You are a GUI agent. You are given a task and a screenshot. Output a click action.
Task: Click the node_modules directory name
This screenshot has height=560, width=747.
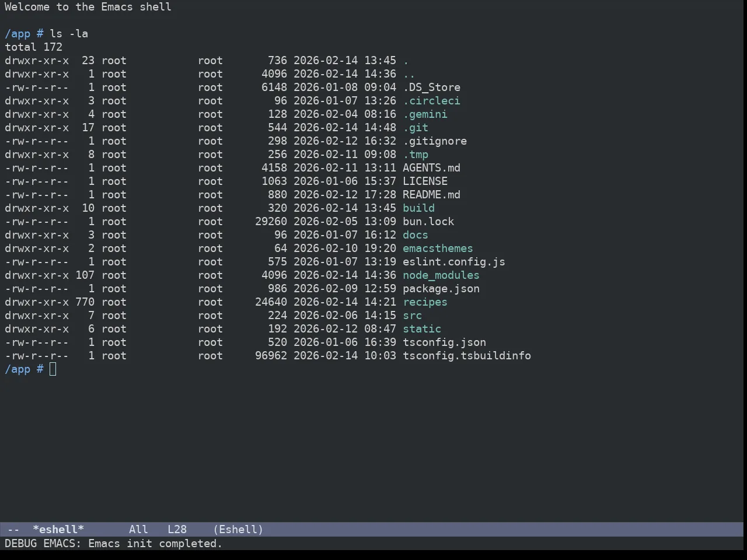point(441,275)
